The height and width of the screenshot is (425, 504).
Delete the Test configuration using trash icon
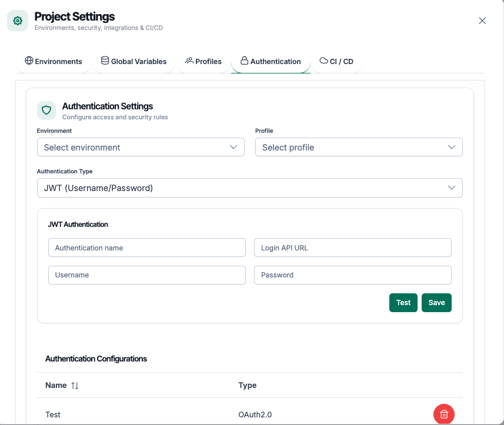443,414
